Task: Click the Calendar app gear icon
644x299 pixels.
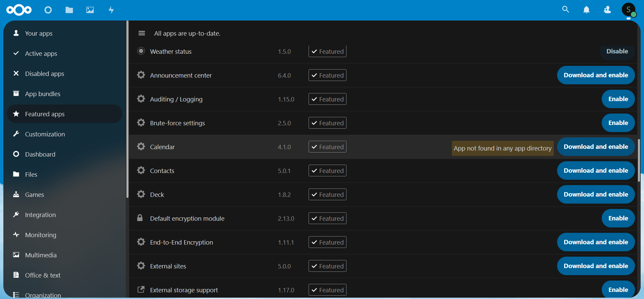Action: (141, 146)
